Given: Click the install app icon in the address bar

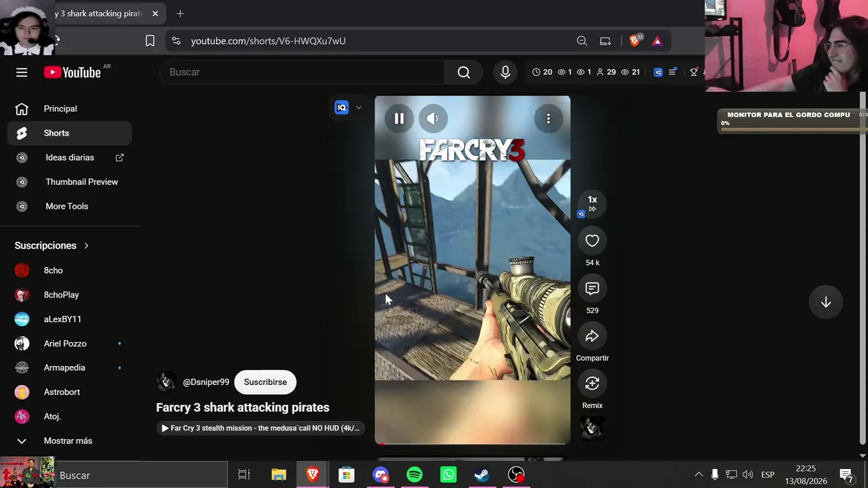Looking at the screenshot, I should point(606,41).
